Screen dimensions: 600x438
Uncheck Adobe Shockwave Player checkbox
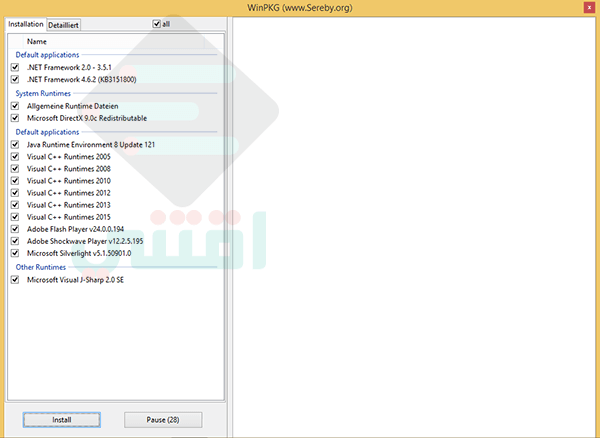click(x=15, y=241)
